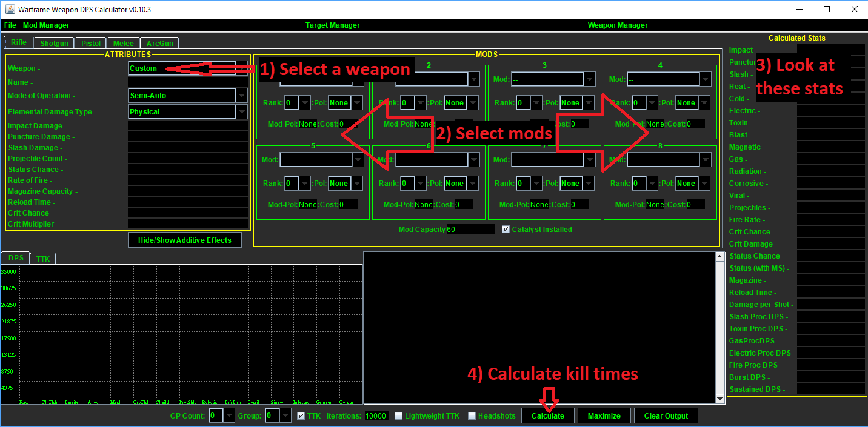
Task: Enable the Headshots checkbox
Action: coord(472,416)
